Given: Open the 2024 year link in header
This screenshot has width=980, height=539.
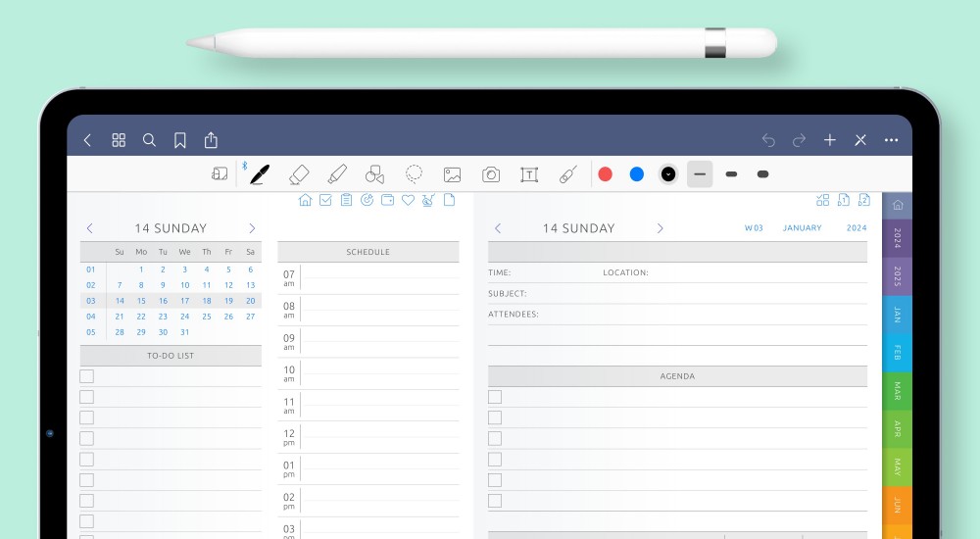Looking at the screenshot, I should 857,228.
